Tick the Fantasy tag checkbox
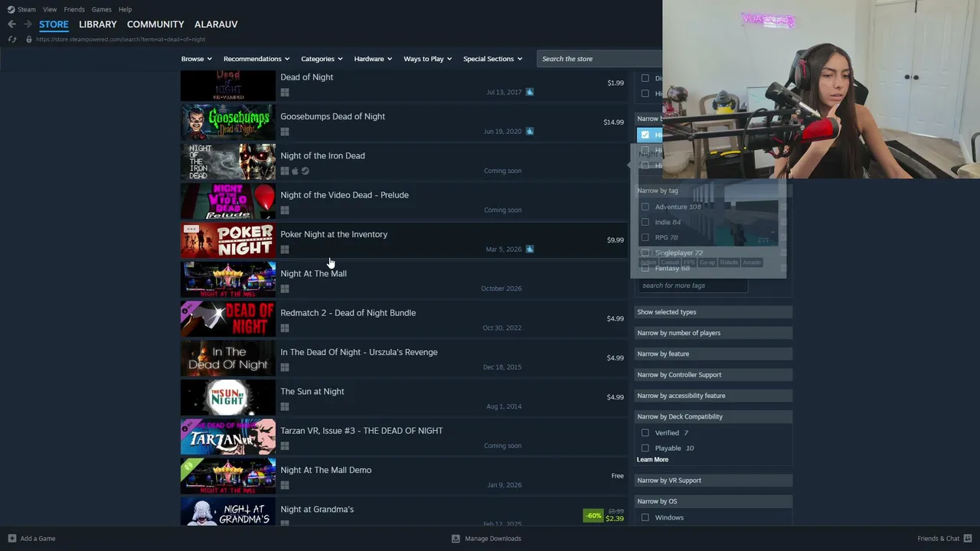The height and width of the screenshot is (551, 980). click(645, 268)
